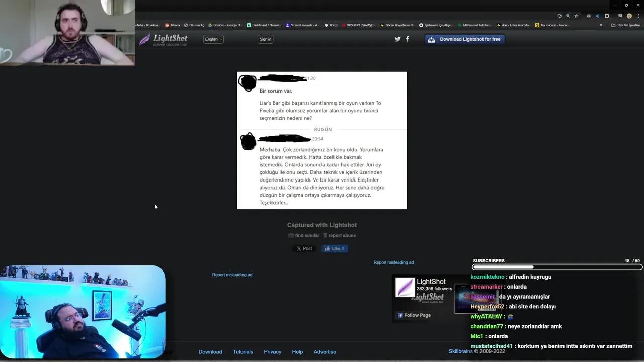Viewport: 644px width, 362px height.
Task: Click streamarker username in chat
Action: click(x=487, y=287)
